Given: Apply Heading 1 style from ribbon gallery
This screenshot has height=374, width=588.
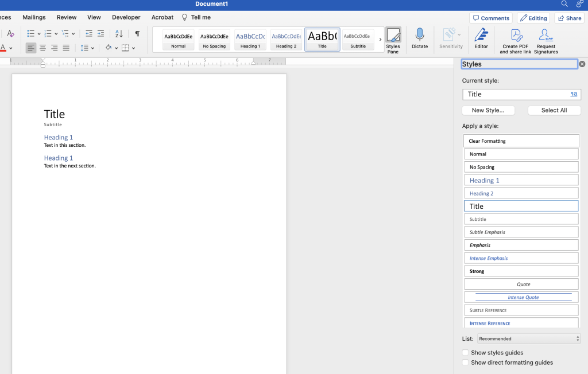Looking at the screenshot, I should click(x=250, y=40).
